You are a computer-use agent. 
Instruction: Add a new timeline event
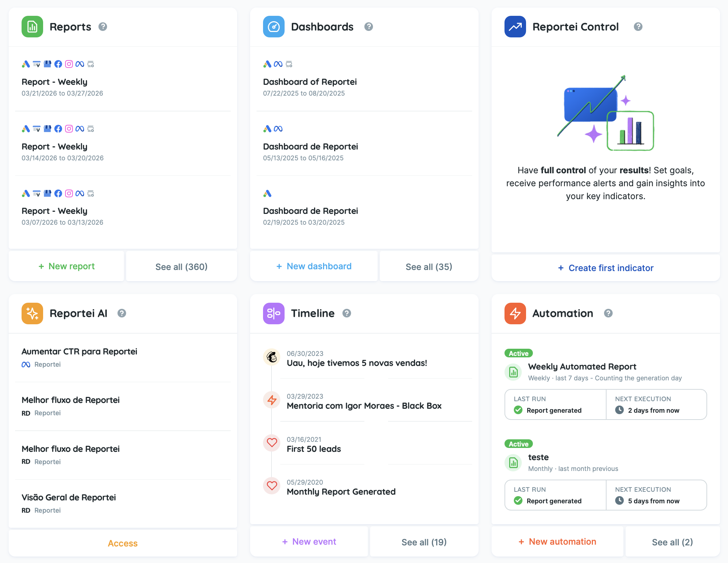pos(309,542)
